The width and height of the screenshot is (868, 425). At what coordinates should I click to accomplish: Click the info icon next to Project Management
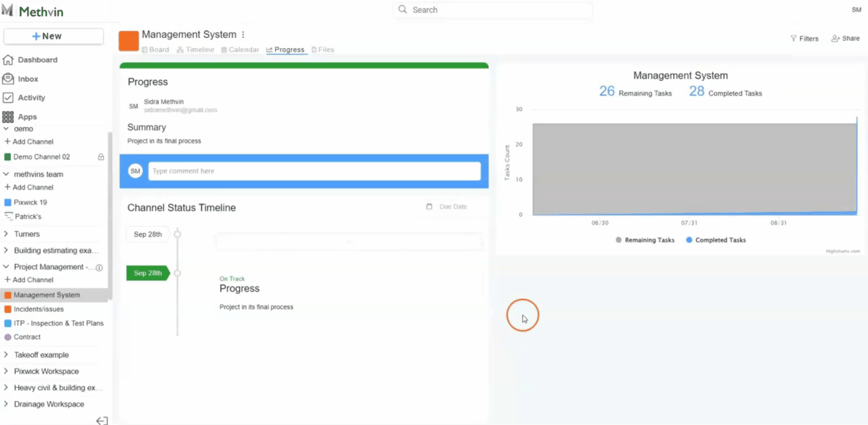[x=99, y=268]
